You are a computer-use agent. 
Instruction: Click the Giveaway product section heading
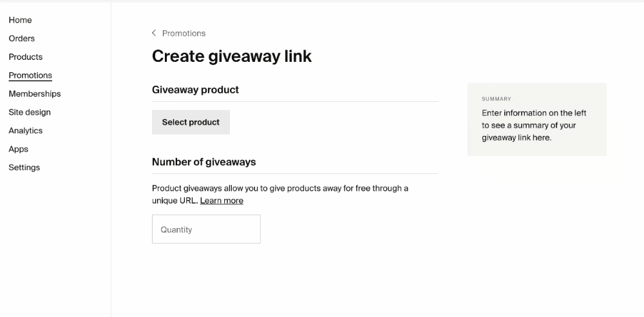click(x=196, y=90)
